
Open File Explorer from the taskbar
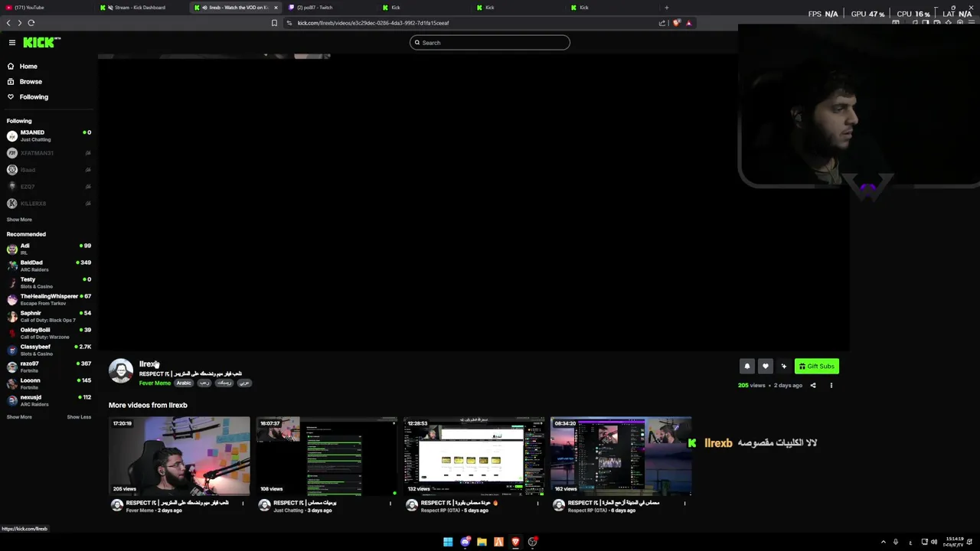tap(482, 542)
